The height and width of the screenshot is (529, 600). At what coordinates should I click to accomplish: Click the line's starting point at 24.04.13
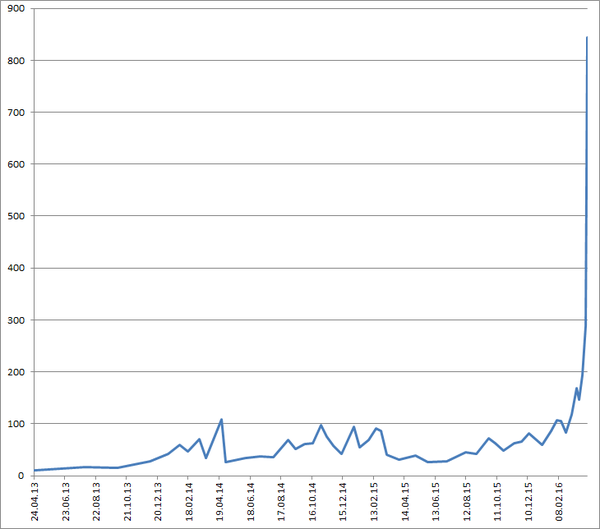tap(35, 470)
